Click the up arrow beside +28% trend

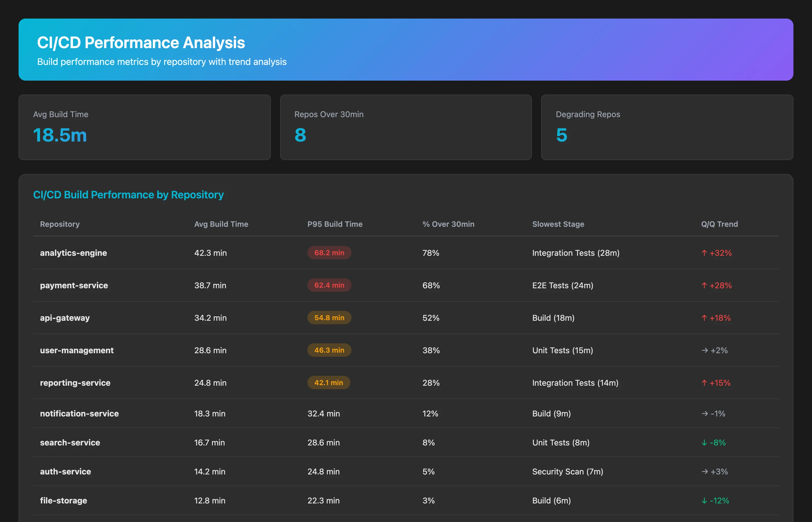click(704, 285)
